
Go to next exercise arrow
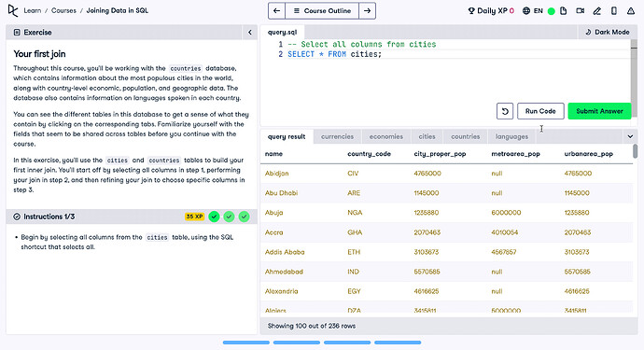tap(367, 10)
